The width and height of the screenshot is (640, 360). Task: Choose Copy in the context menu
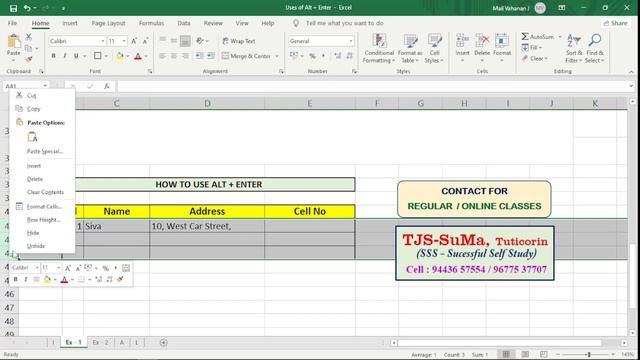[33, 109]
